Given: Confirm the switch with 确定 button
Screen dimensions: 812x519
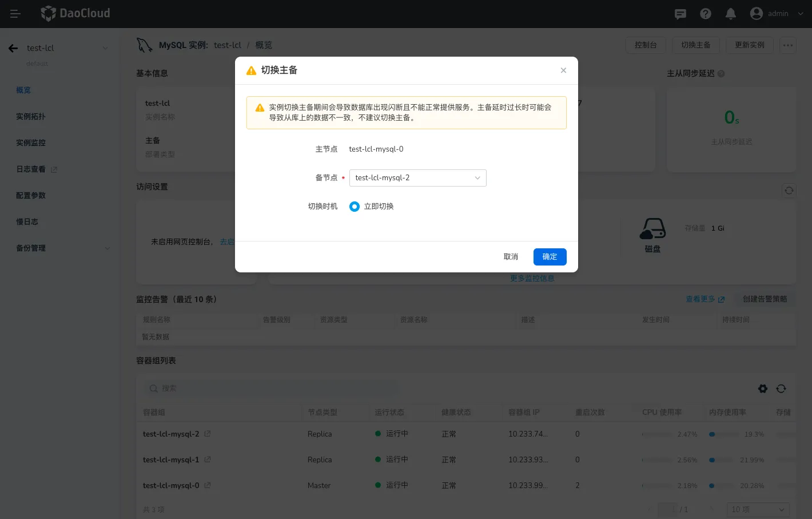Looking at the screenshot, I should [x=550, y=257].
